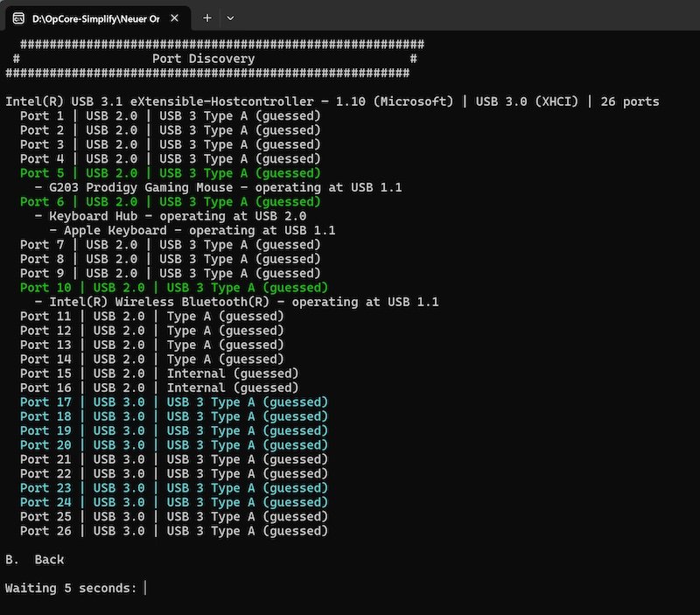Click the Intel(R) Wireless Bluetooth(R) line
Viewport: 700px width, 615px height.
point(236,302)
